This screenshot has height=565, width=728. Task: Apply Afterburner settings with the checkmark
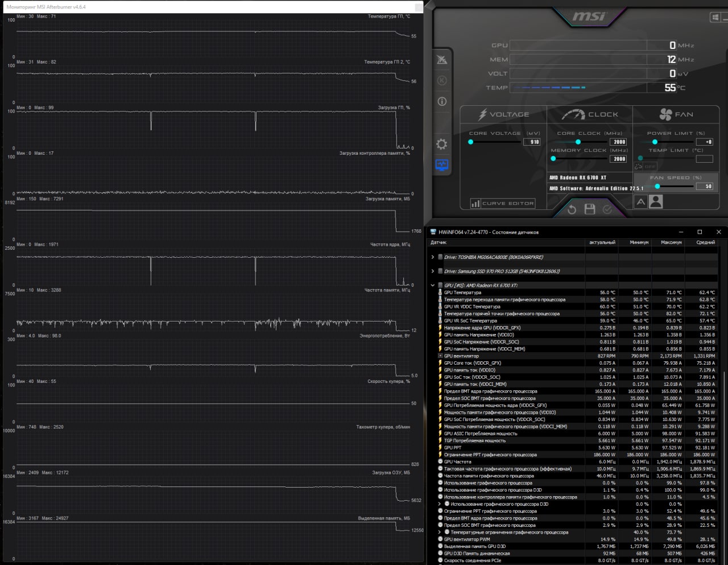[x=607, y=209]
